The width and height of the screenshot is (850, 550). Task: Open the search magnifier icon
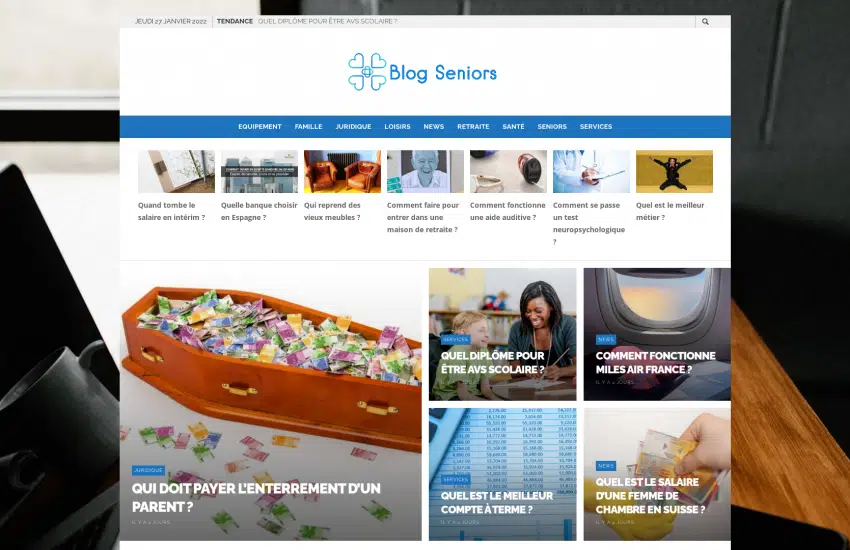(x=705, y=22)
